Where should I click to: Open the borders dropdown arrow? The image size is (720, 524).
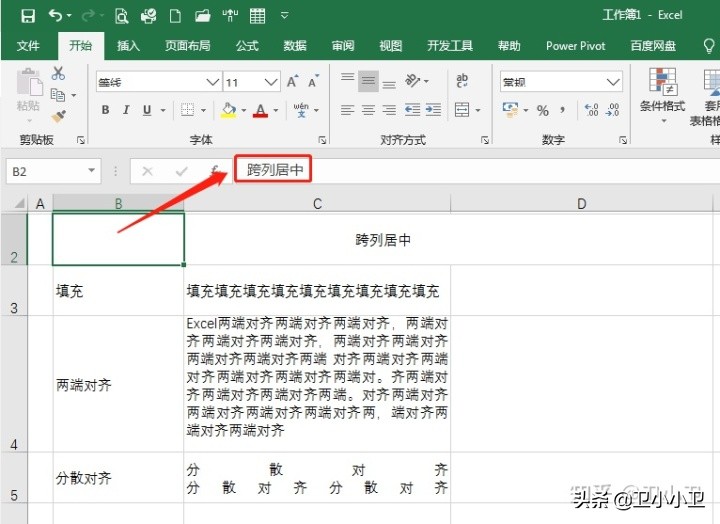tap(203, 110)
